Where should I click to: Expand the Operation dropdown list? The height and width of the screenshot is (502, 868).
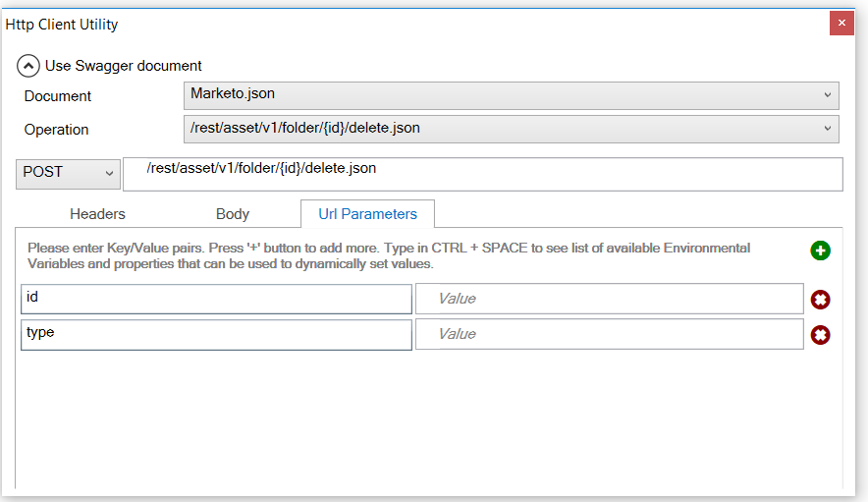point(511,129)
